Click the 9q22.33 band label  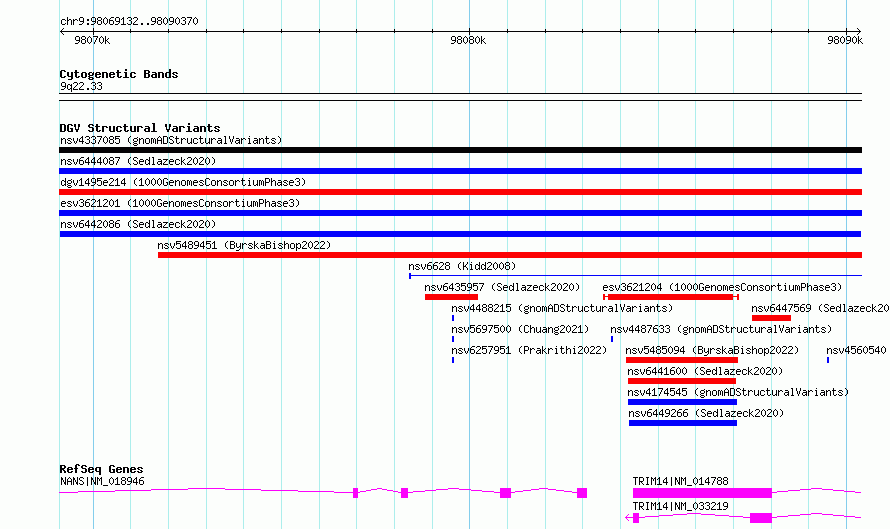[81, 86]
